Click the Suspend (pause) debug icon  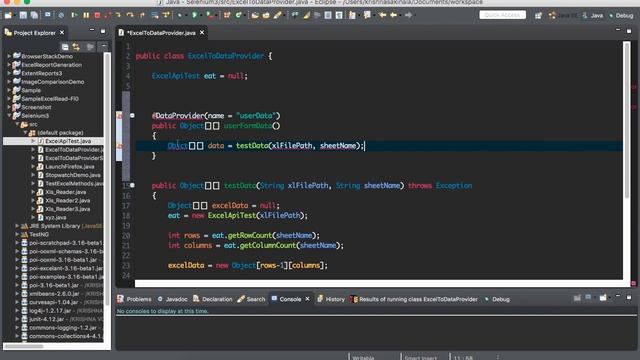[86, 15]
